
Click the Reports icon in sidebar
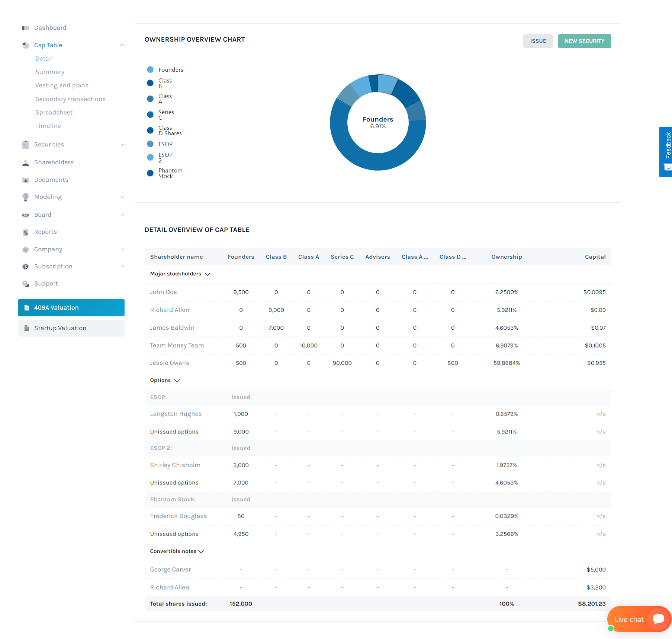click(26, 232)
